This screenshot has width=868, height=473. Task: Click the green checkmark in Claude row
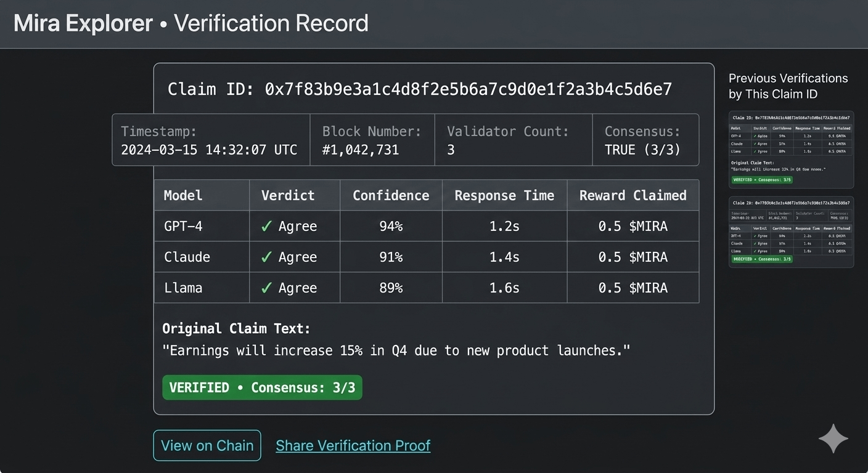coord(266,257)
